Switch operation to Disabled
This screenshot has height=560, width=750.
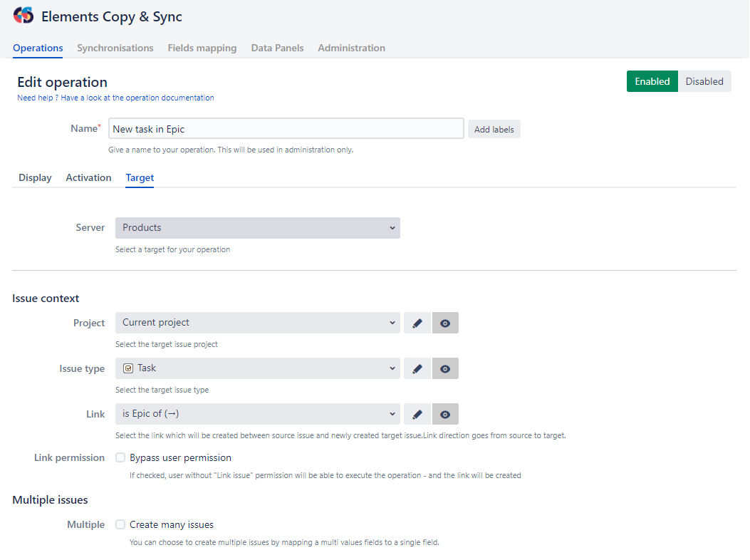[x=704, y=81]
